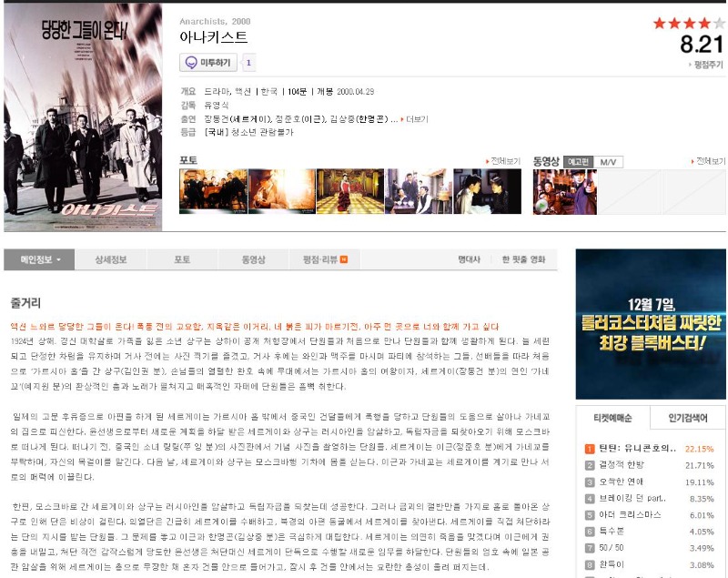The image size is (728, 578).
Task: Switch to the 인기검색어 tab
Action: click(688, 418)
